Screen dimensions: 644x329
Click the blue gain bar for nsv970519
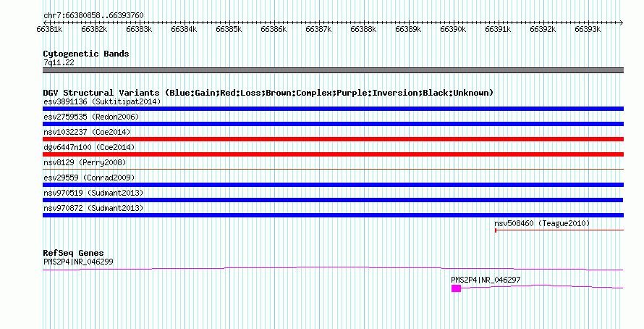coord(333,200)
